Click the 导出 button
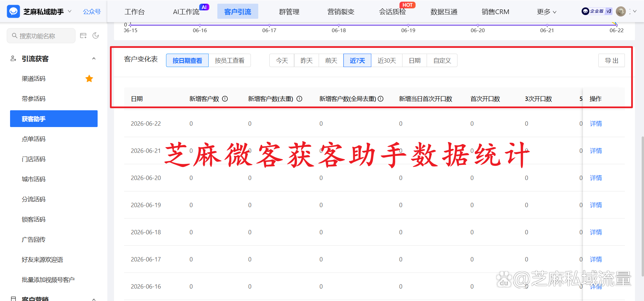The width and height of the screenshot is (644, 301). tap(611, 60)
